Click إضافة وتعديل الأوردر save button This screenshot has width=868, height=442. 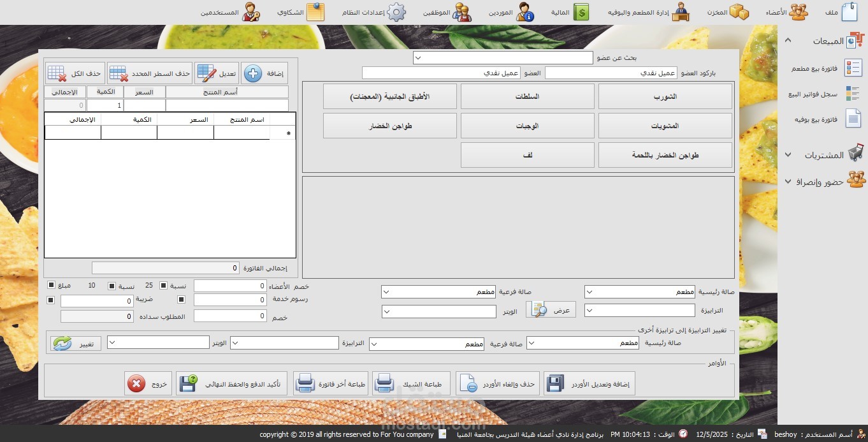coord(590,384)
